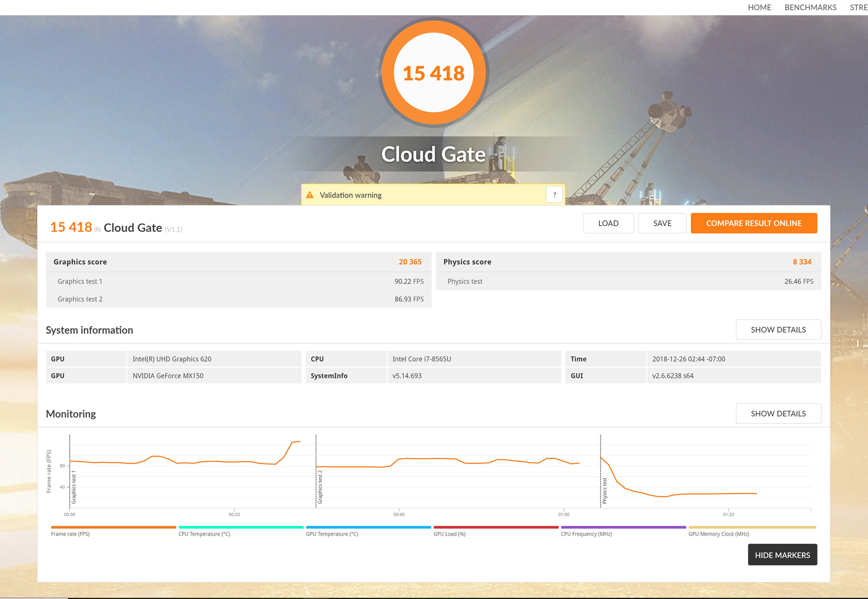Click the orange Frame rate color bar
The width and height of the screenshot is (868, 599).
[x=113, y=527]
